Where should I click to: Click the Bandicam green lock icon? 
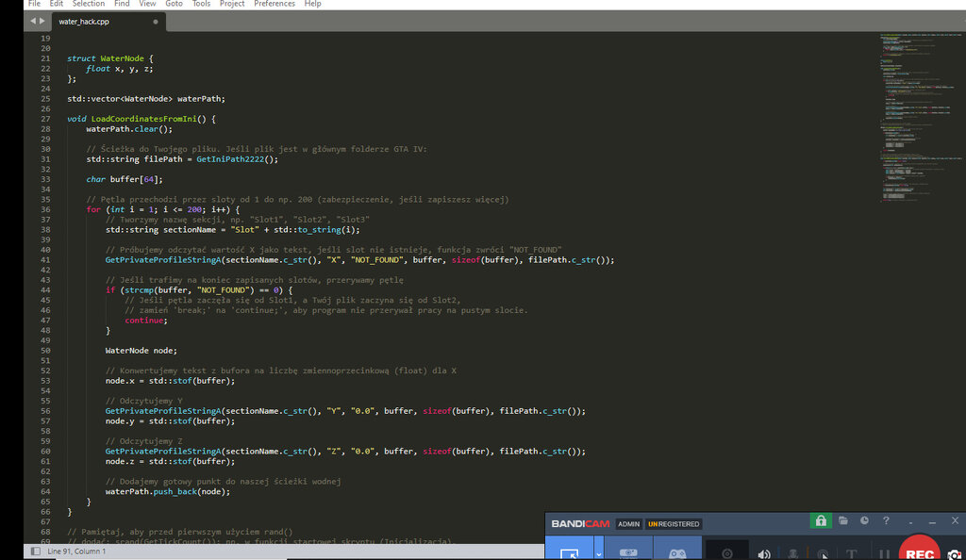pos(821,521)
